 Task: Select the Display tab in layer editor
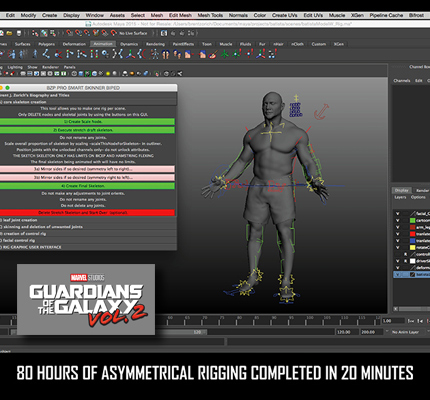401,190
